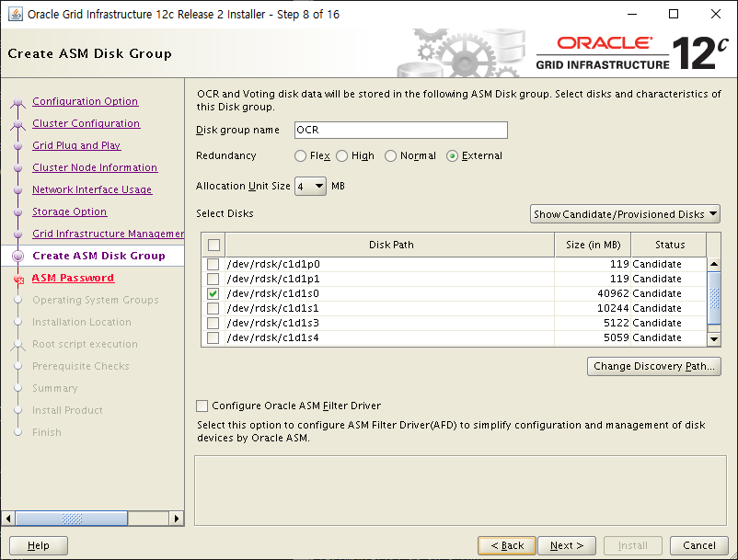Click Change Discovery Path button
Viewport: 738px width, 560px height.
coord(653,366)
